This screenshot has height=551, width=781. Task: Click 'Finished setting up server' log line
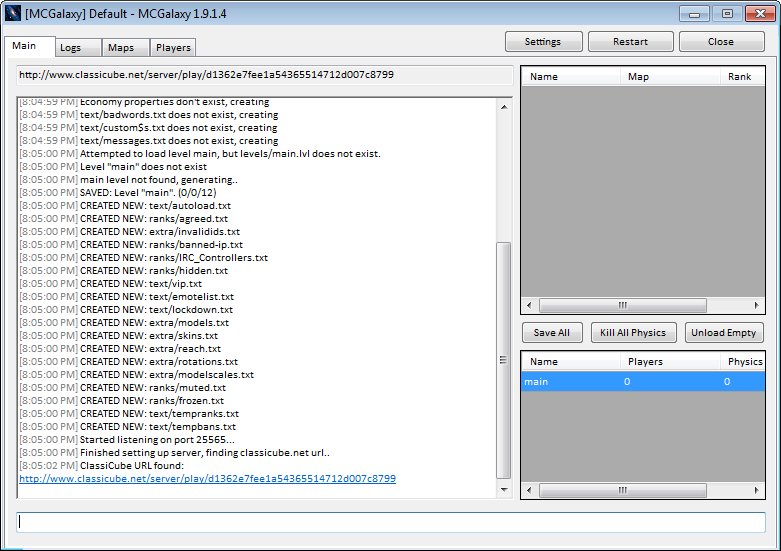(x=174, y=453)
